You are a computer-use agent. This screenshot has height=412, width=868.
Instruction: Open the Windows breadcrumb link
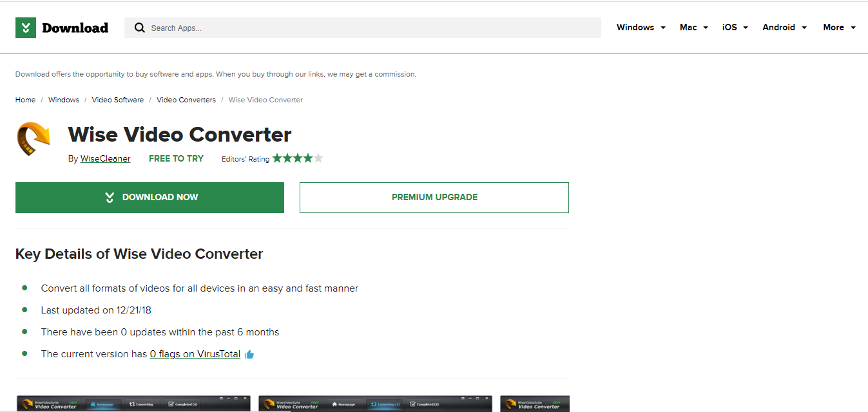click(x=64, y=100)
